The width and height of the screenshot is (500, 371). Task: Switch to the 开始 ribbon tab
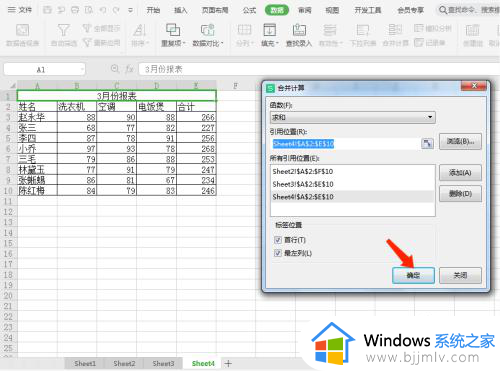[x=153, y=10]
